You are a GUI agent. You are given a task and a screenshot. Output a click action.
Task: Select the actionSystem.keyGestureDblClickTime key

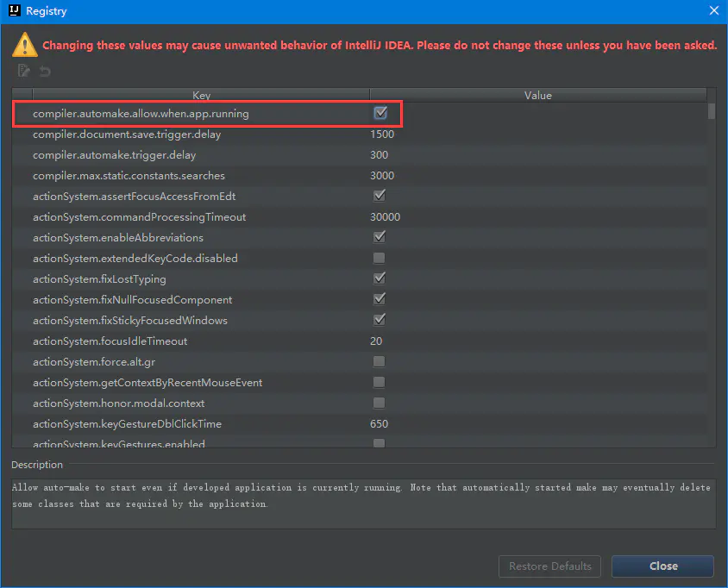[127, 424]
